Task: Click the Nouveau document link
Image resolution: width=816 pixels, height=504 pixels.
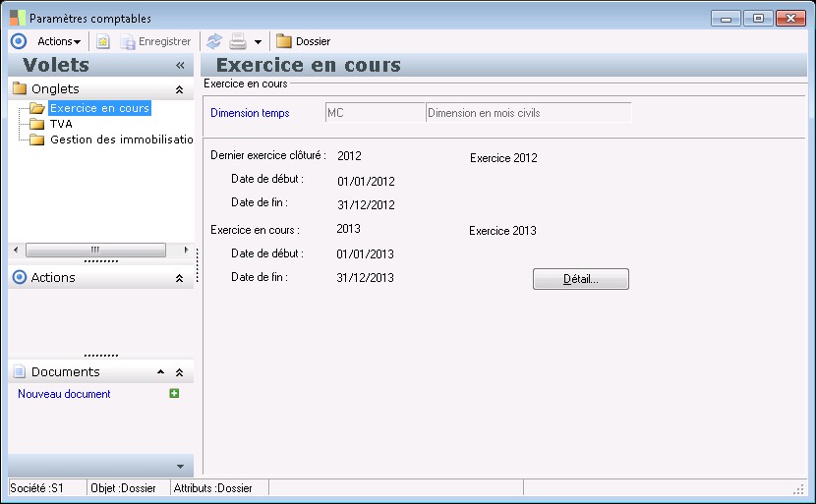Action: click(x=64, y=394)
